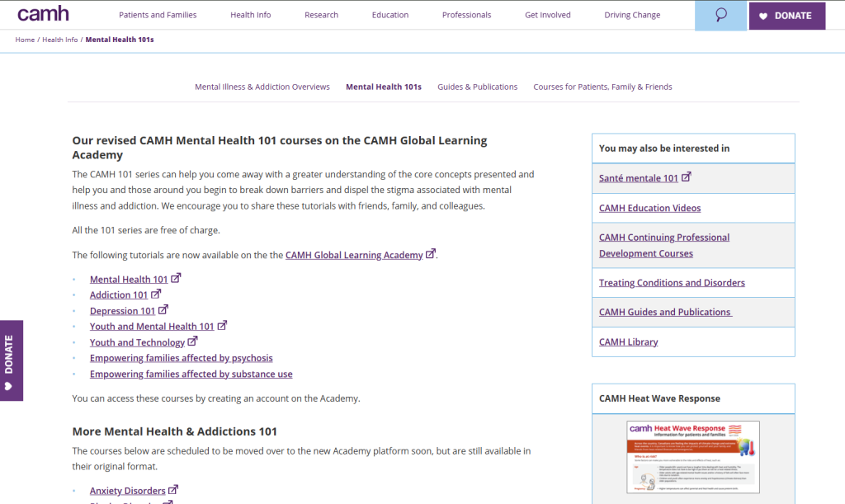Click external-link icon beside Mental Health 101
This screenshot has width=845, height=504.
176,278
